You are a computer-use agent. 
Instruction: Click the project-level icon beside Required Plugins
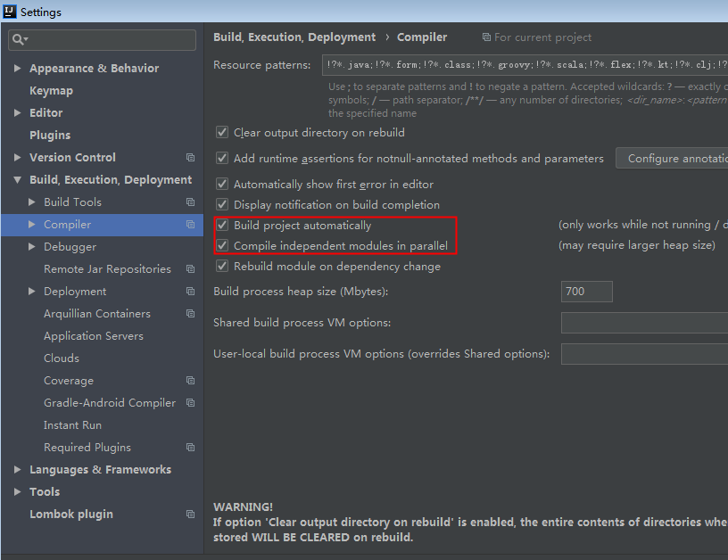tap(189, 447)
